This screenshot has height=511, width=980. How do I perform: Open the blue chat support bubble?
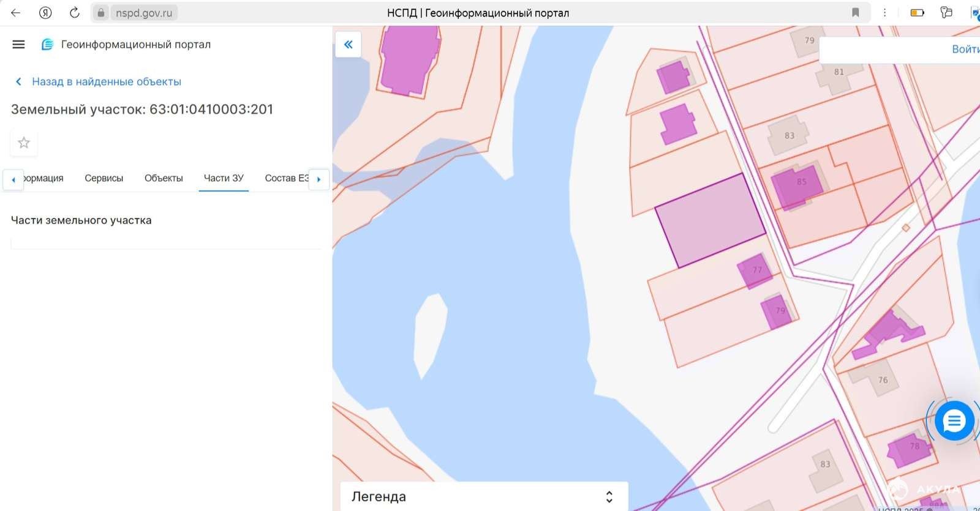click(954, 421)
